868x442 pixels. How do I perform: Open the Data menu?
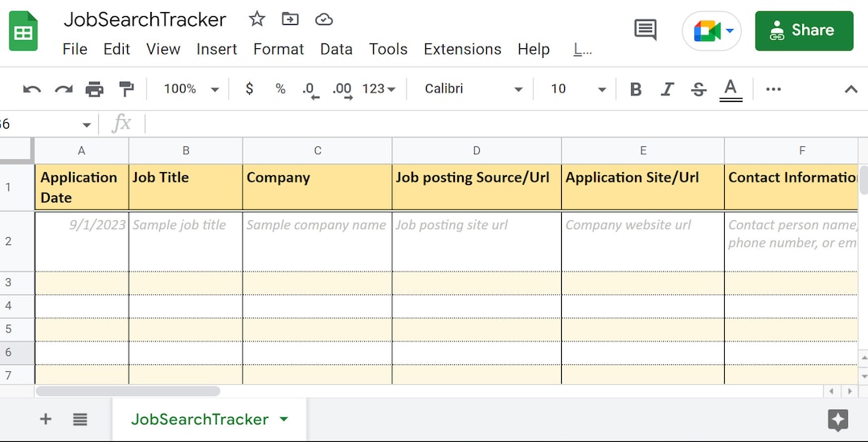[336, 49]
